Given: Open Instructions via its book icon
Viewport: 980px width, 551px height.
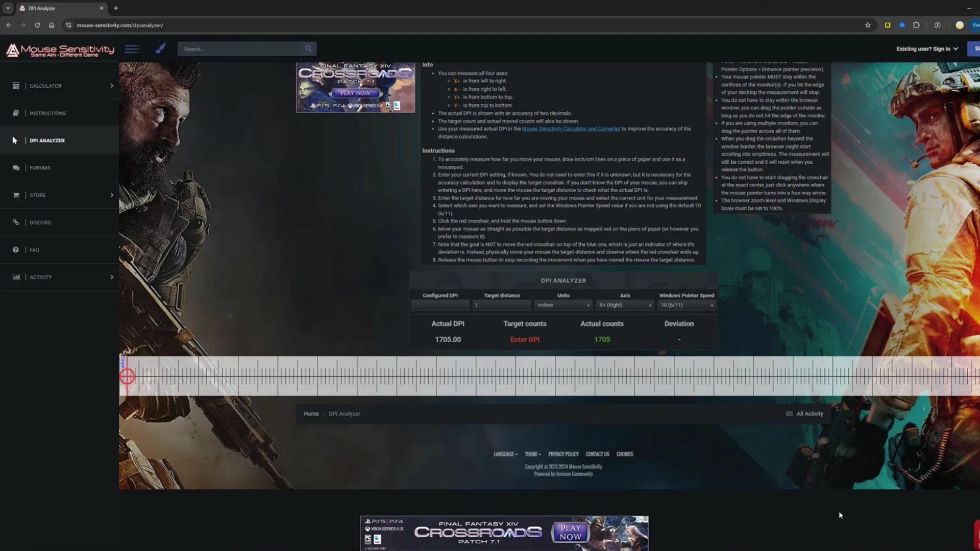Looking at the screenshot, I should coord(16,113).
